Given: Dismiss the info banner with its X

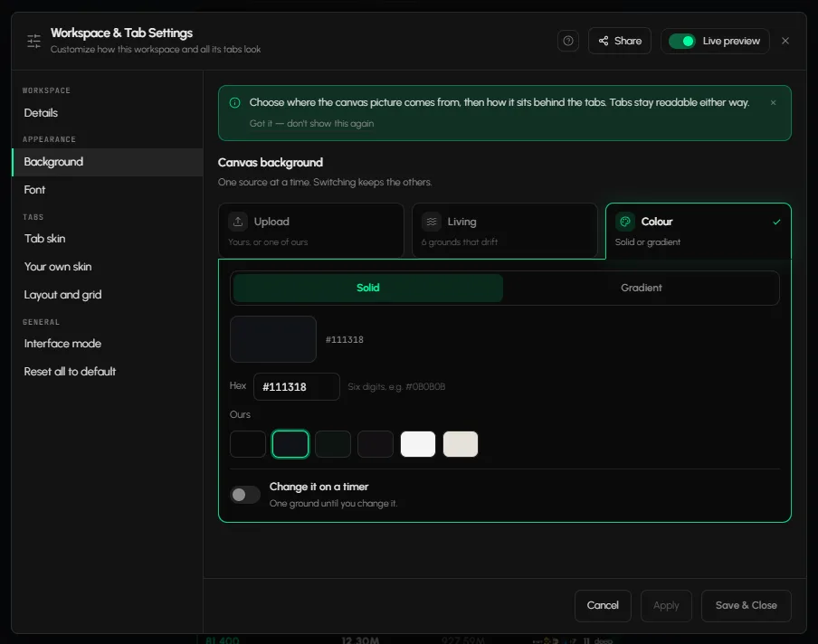Looking at the screenshot, I should coord(773,103).
